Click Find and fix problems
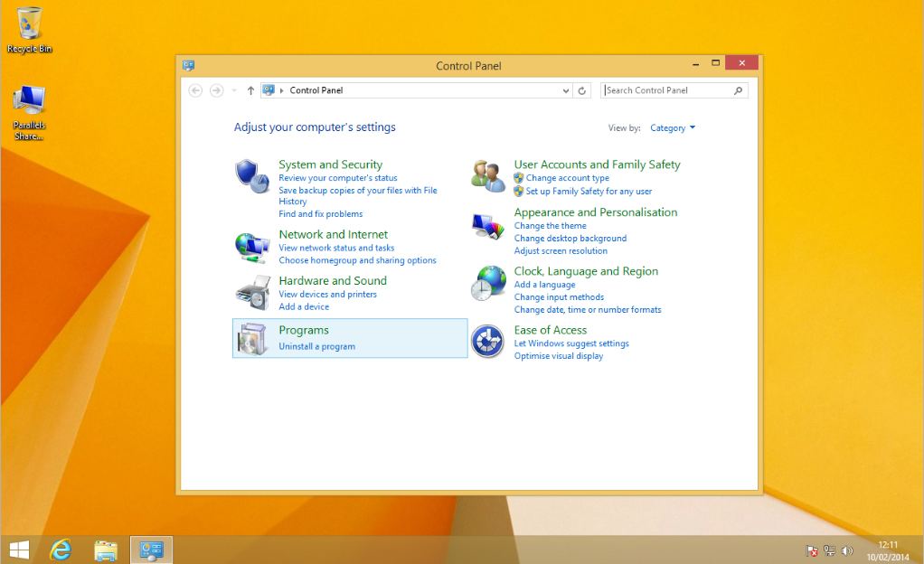The image size is (924, 564). (x=321, y=214)
